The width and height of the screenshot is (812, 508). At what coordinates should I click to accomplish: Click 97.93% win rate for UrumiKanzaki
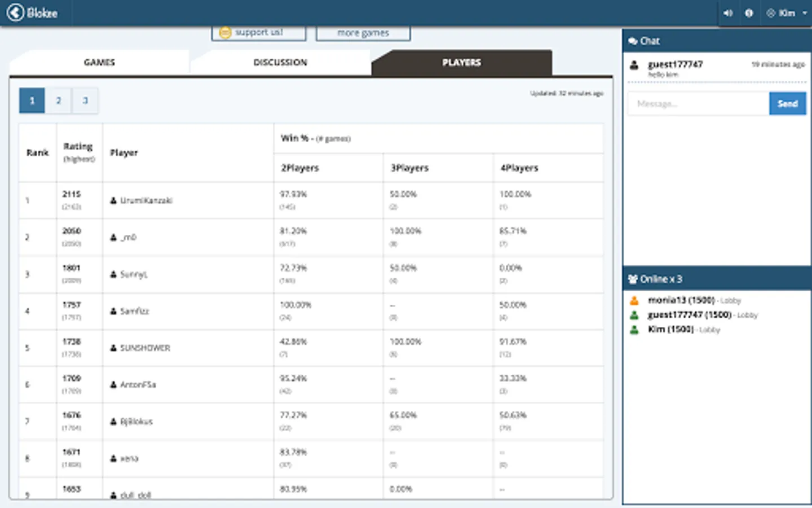click(293, 194)
